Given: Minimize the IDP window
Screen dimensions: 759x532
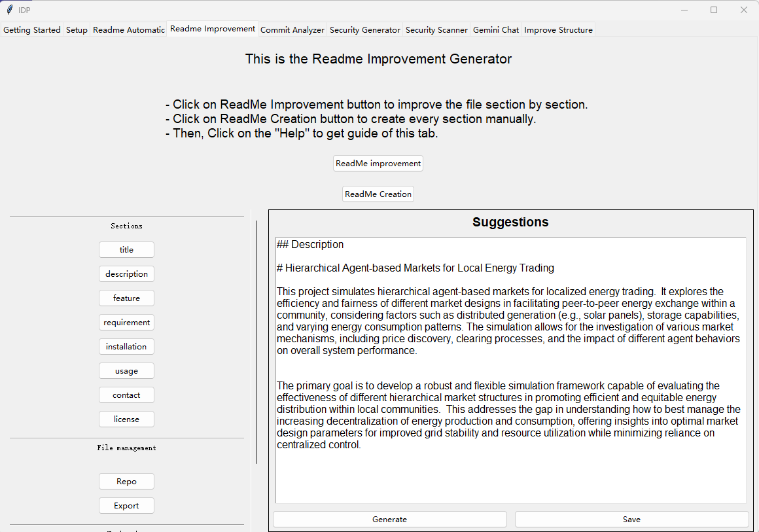Looking at the screenshot, I should tap(684, 10).
